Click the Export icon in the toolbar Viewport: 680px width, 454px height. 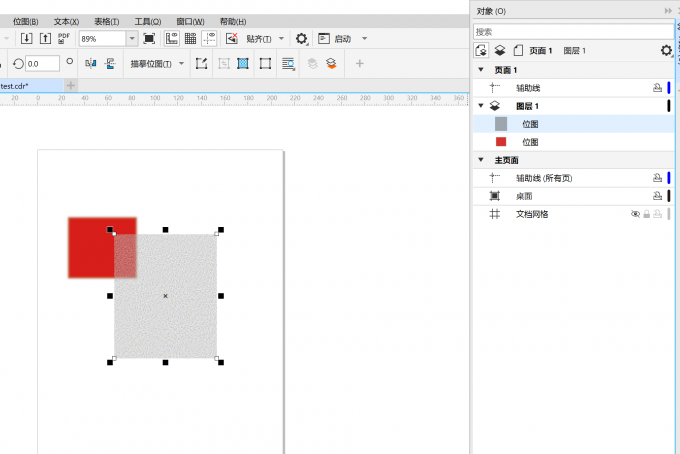(45, 39)
